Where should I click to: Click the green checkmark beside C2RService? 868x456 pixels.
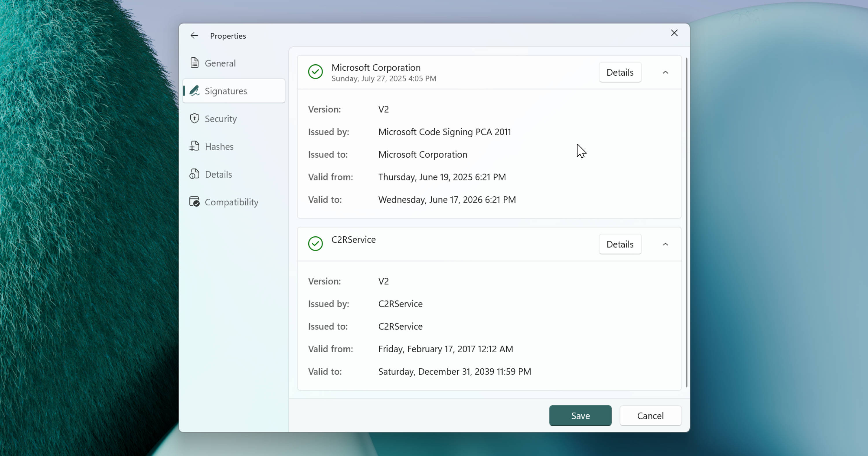(x=315, y=244)
